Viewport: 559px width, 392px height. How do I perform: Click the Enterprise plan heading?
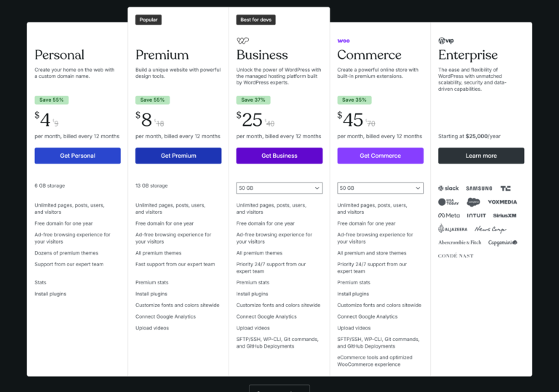coord(468,55)
